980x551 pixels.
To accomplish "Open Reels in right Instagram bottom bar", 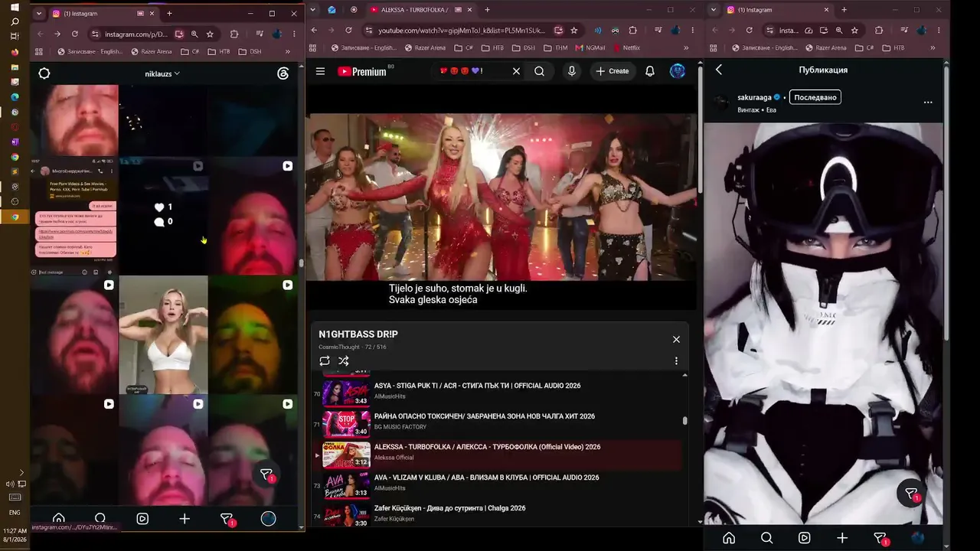I will [805, 538].
